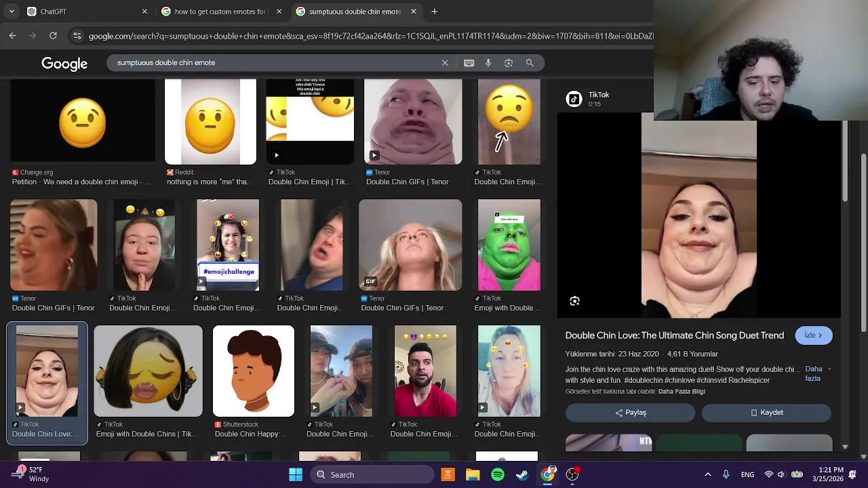The image size is (868, 488).
Task: Click 'Petition · We need a double chin emoji' link
Action: [x=81, y=182]
